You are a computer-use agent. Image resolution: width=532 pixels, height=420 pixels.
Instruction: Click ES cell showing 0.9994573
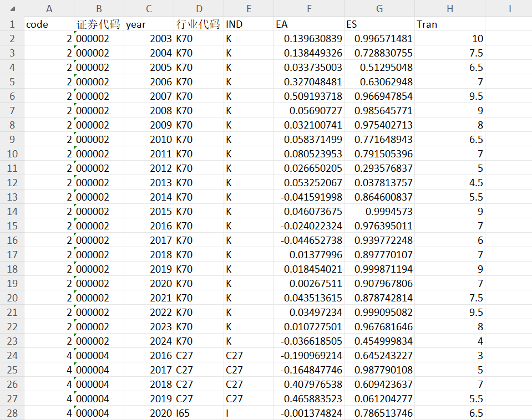379,212
